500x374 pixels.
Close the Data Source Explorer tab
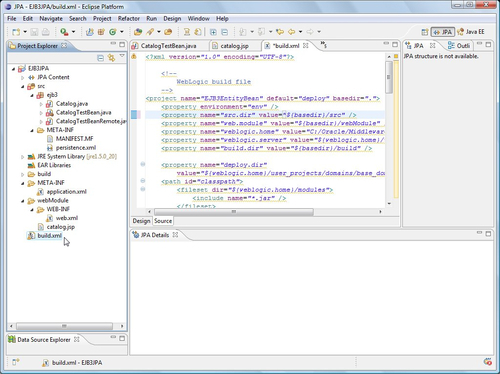point(77,339)
